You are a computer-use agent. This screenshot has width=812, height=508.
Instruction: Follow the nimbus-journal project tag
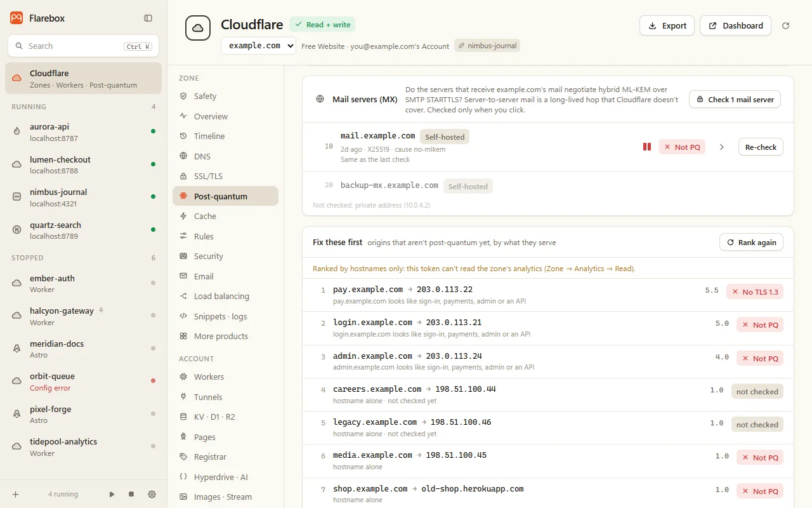(487, 46)
